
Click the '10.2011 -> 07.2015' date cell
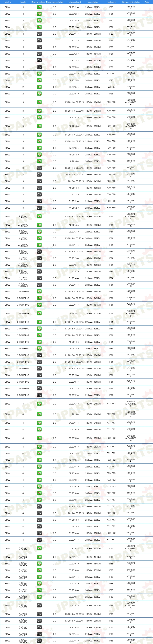[x=74, y=175]
